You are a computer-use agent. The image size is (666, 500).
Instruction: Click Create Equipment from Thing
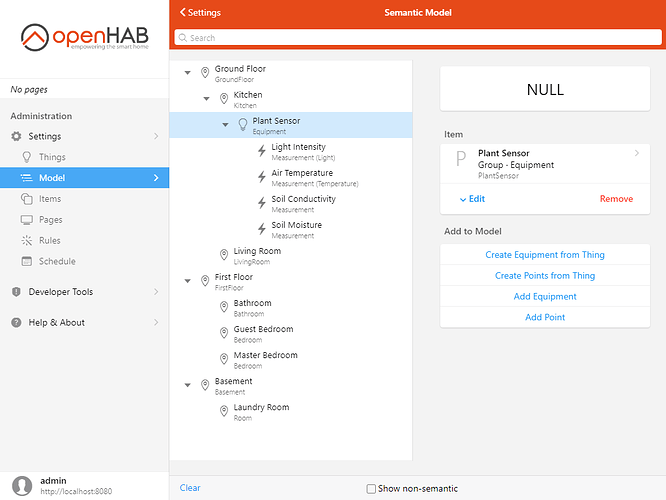coord(545,255)
